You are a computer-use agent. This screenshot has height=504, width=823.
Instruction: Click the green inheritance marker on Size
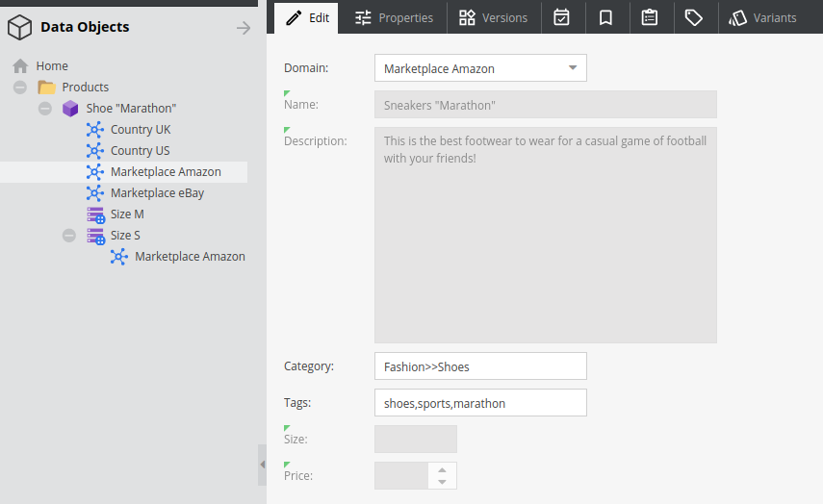[287, 428]
